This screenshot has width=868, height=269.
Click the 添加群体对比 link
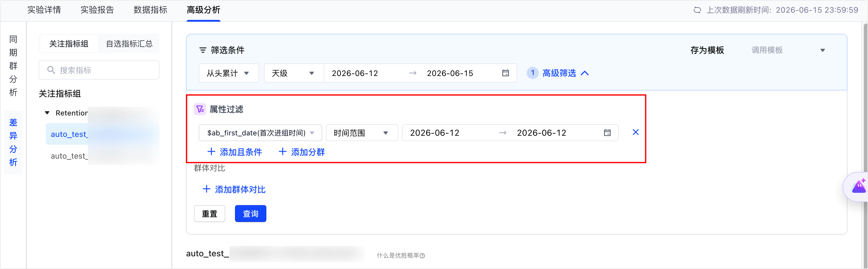click(234, 189)
